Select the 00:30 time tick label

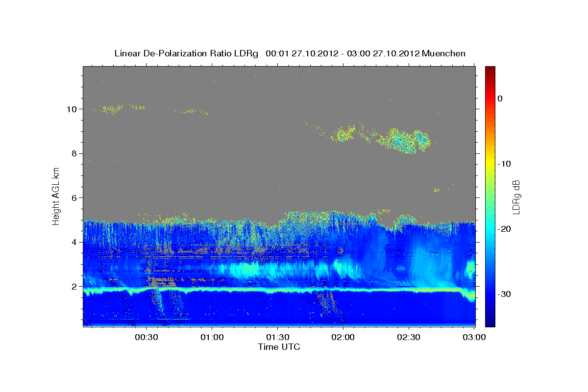point(146,337)
